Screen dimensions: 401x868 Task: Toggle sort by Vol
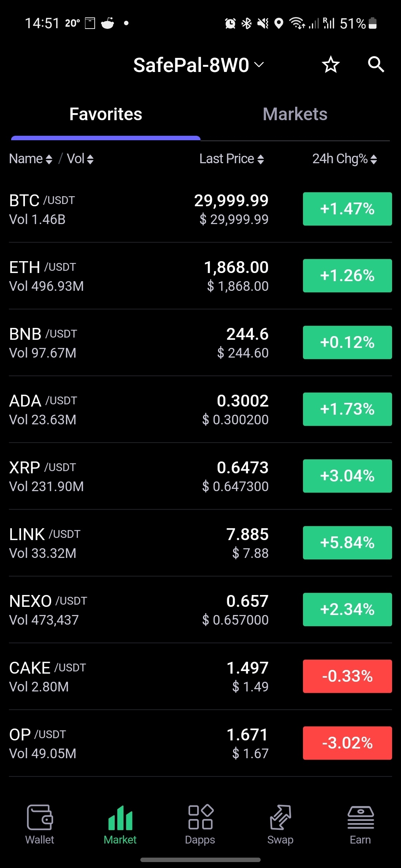coord(80,159)
